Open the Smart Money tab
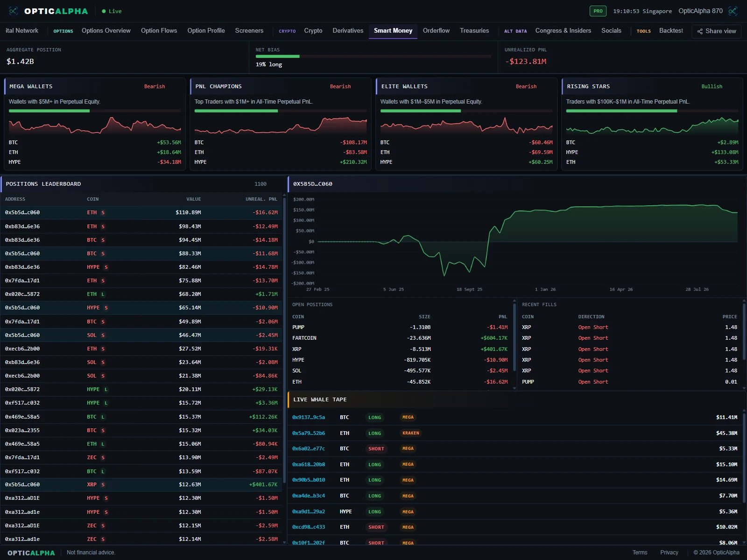747x560 pixels. pyautogui.click(x=393, y=31)
